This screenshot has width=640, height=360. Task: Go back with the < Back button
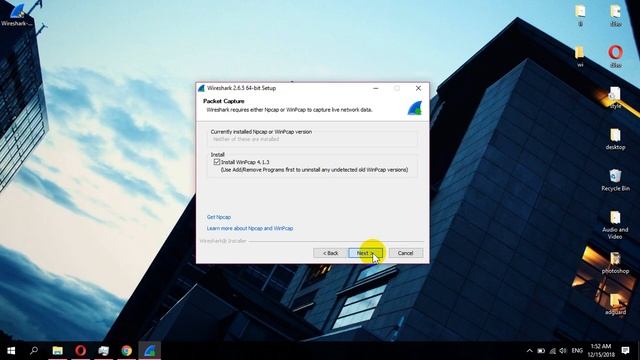pos(330,253)
